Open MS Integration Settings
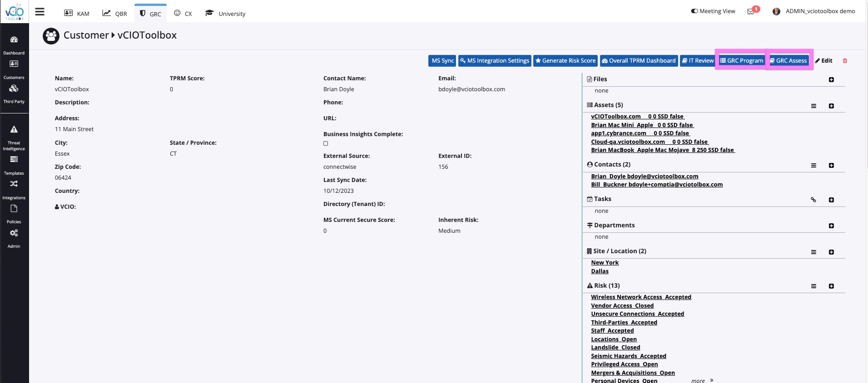Screen dimensions: 868x383 [x=495, y=61]
